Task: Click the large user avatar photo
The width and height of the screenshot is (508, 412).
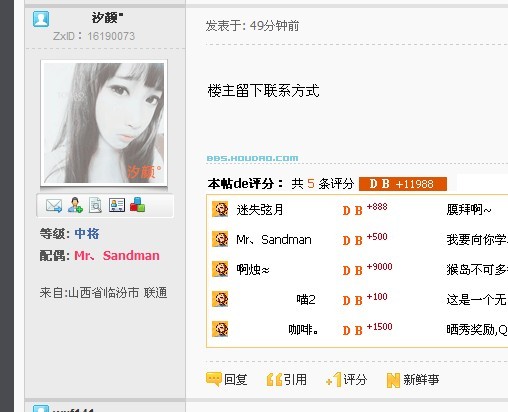Action: point(104,123)
